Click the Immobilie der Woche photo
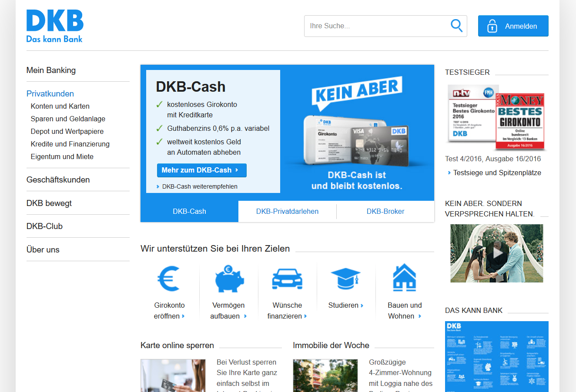This screenshot has height=392, width=576. [x=325, y=375]
